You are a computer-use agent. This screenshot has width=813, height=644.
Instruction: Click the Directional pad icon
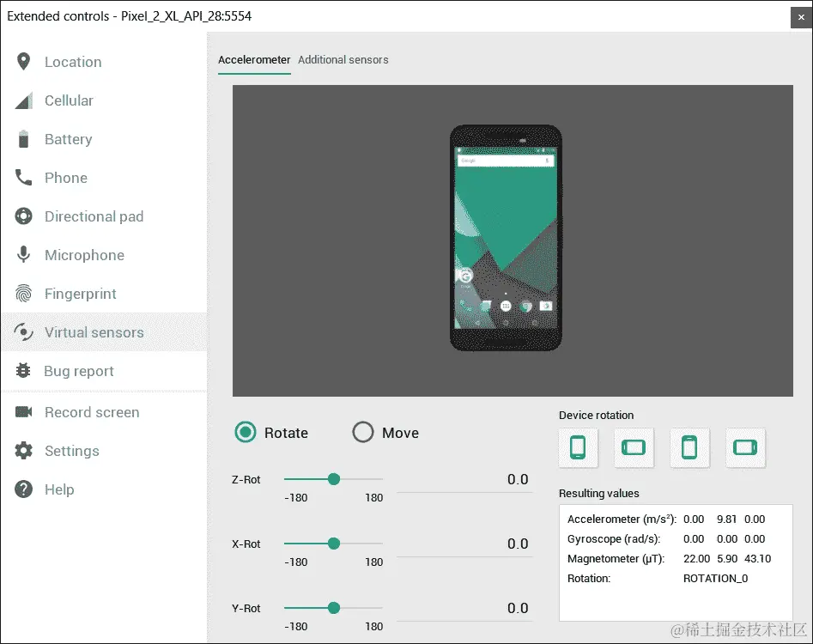23,216
